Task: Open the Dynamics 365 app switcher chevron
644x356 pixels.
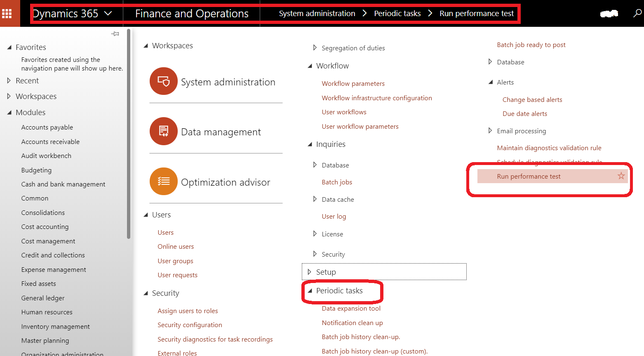Action: (x=108, y=13)
